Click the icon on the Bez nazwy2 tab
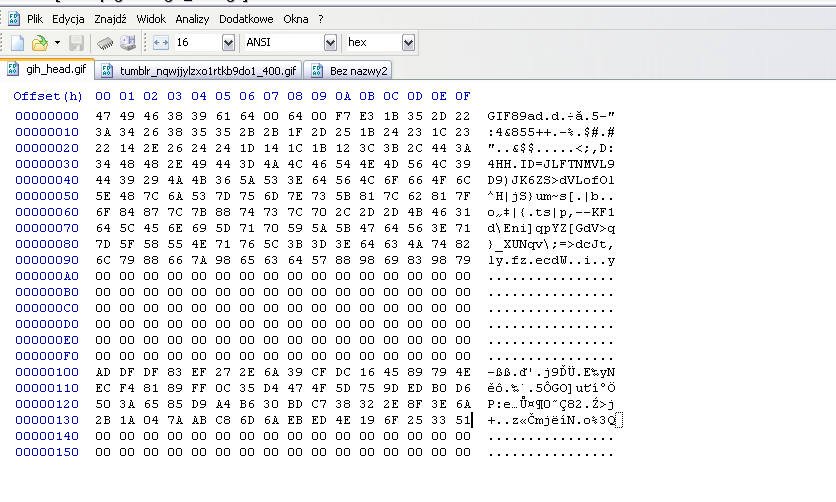This screenshot has height=502, width=836. (x=317, y=70)
